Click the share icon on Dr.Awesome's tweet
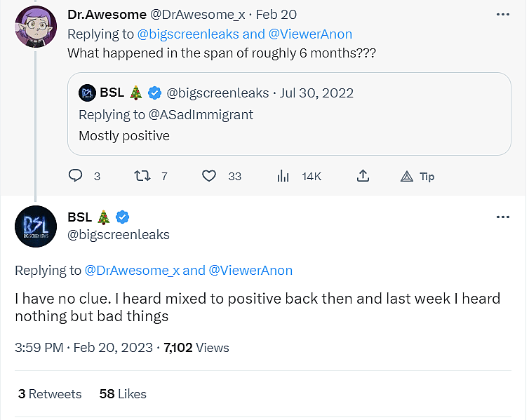This screenshot has width=529, height=420. 363,176
